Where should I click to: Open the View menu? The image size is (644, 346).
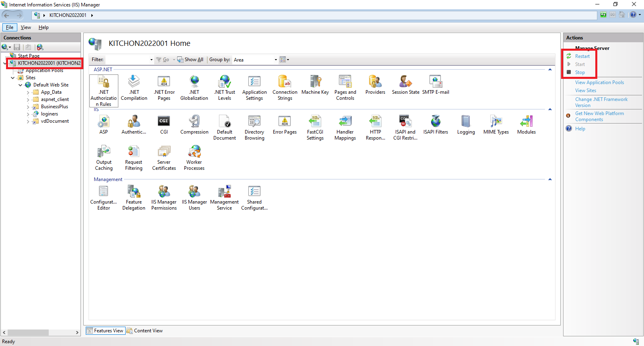pyautogui.click(x=26, y=27)
